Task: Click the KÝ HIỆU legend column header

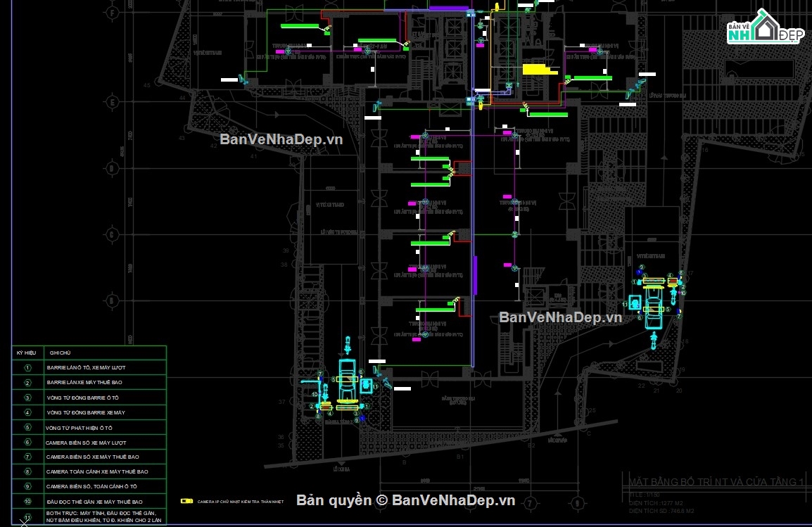Action: click(27, 353)
